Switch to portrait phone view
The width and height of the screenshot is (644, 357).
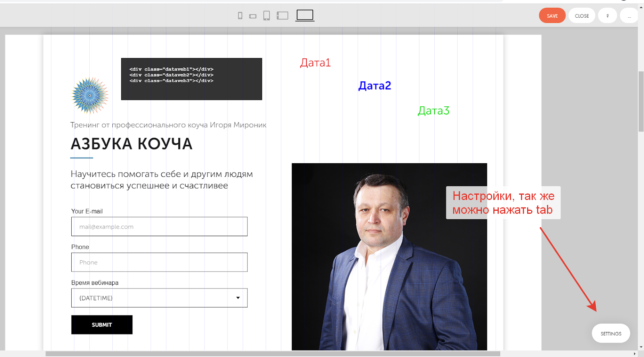pos(240,16)
